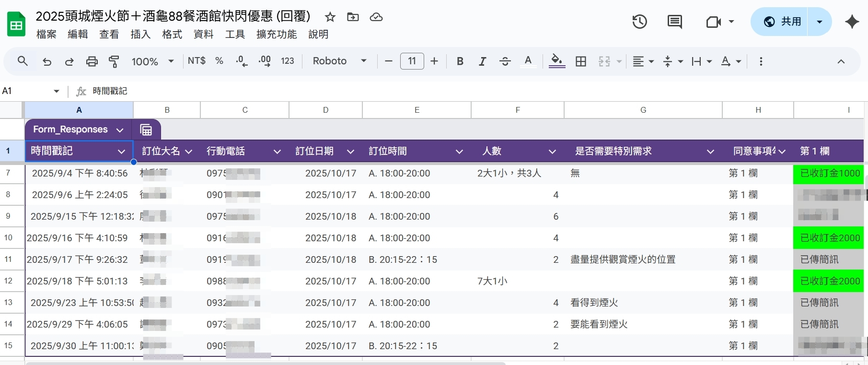Open the 訂位時間 column filter dropdown

point(459,152)
